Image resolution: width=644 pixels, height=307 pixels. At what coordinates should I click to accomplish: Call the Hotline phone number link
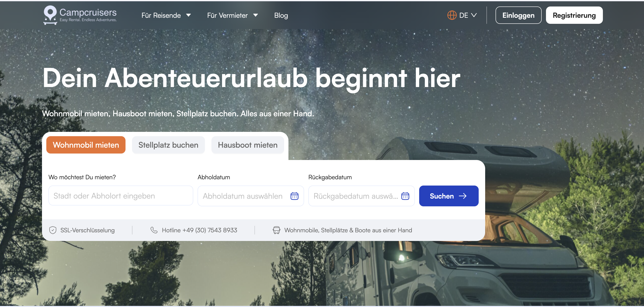tap(199, 230)
